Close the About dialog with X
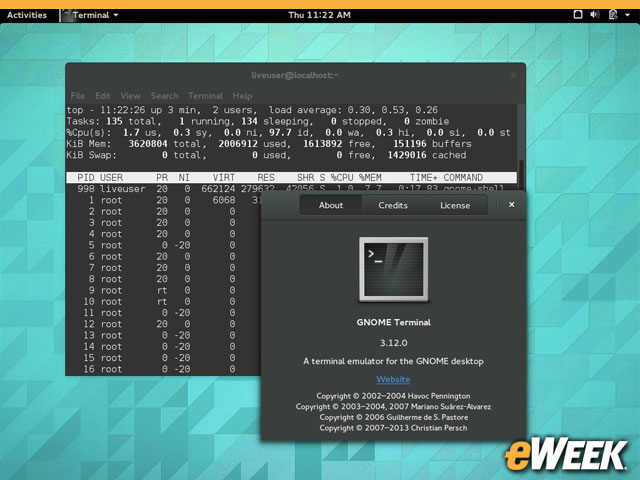 coord(511,205)
